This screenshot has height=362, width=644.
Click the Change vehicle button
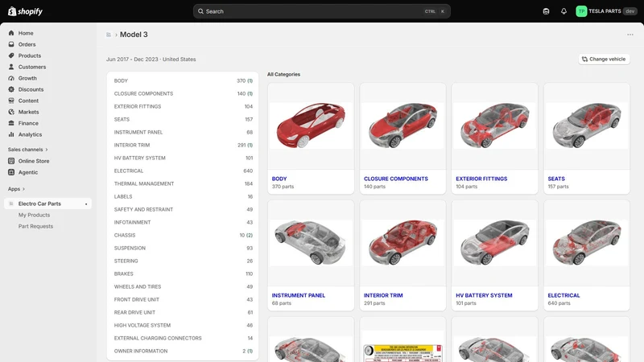click(x=604, y=59)
